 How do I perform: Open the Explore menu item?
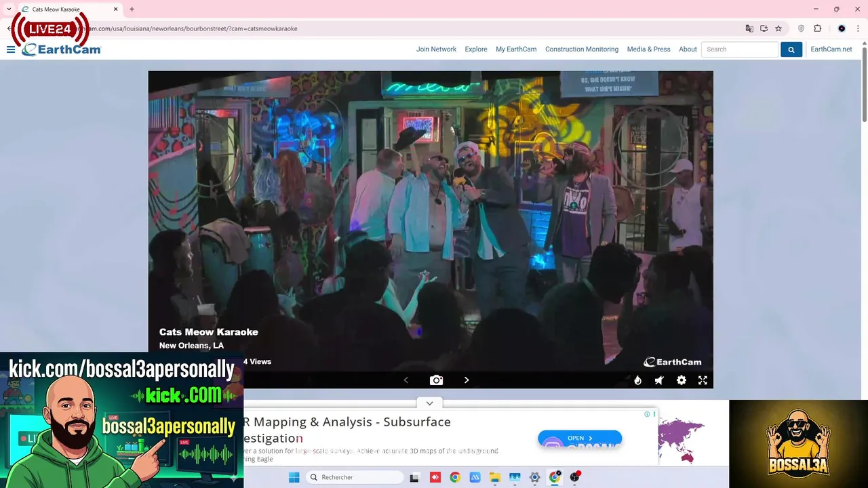coord(476,49)
